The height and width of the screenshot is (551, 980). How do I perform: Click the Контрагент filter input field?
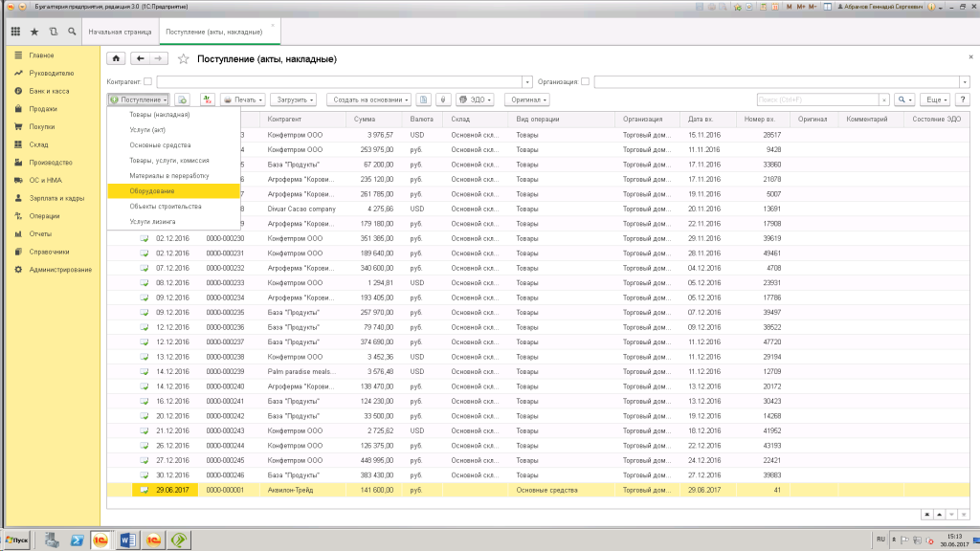tap(340, 82)
